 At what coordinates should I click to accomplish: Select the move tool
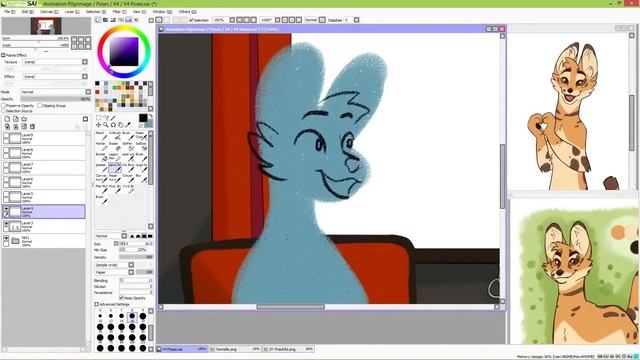pos(98,125)
